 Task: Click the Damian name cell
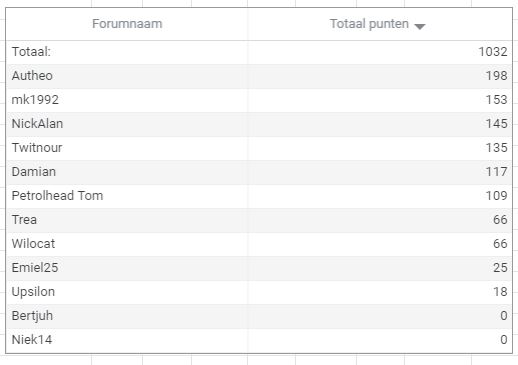pos(34,172)
